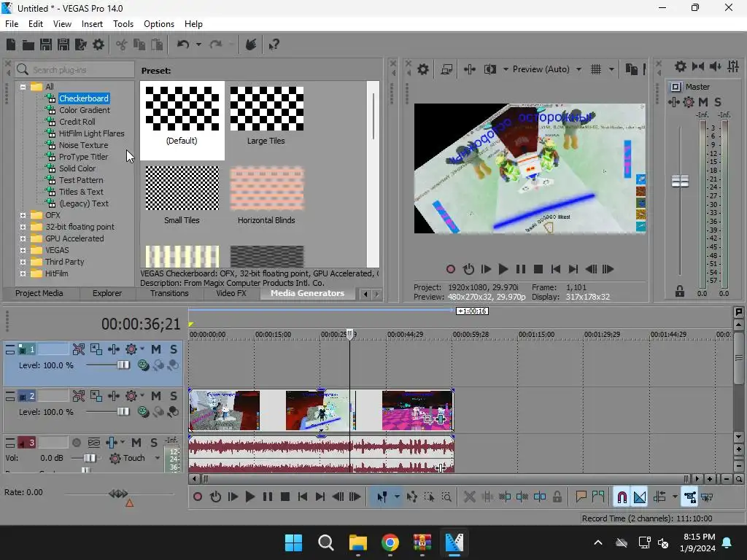Viewport: 747px width, 560px height.
Task: Click audio track 3 Vol slider
Action: [x=89, y=458]
